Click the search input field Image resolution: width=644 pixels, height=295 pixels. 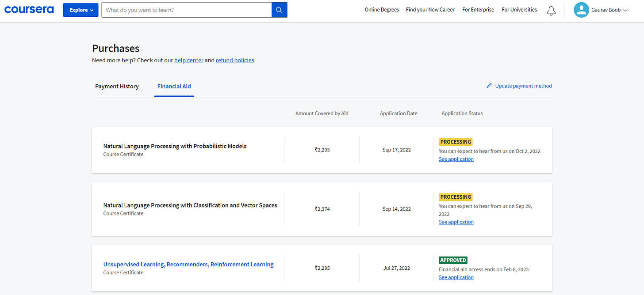point(186,10)
